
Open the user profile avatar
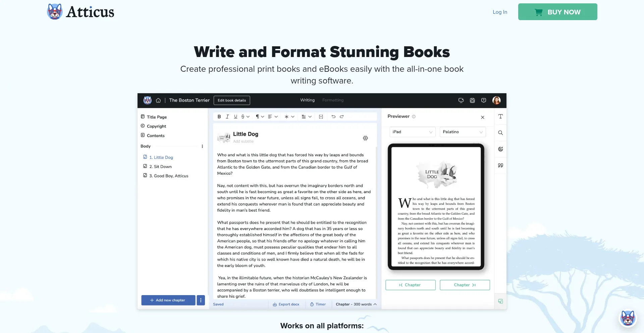click(496, 100)
